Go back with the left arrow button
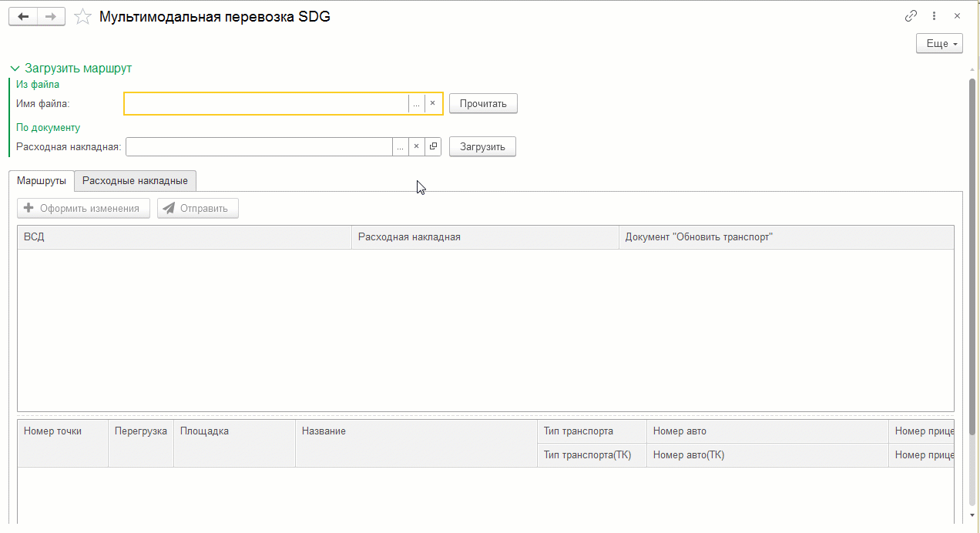The height and width of the screenshot is (533, 980). point(23,16)
